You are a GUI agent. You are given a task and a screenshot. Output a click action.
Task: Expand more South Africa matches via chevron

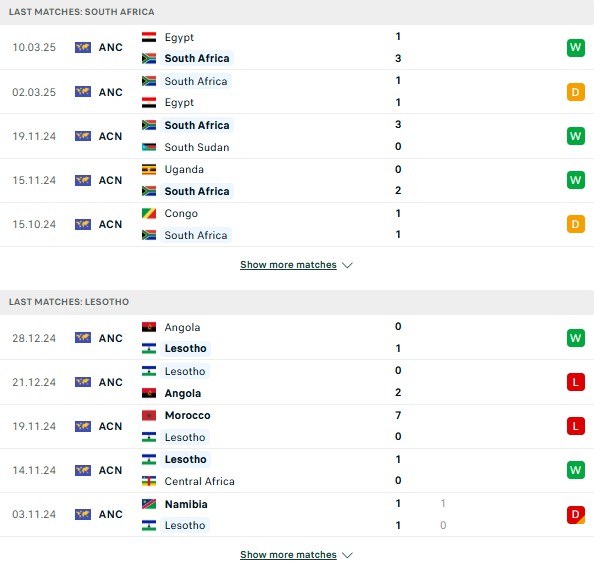tap(347, 265)
